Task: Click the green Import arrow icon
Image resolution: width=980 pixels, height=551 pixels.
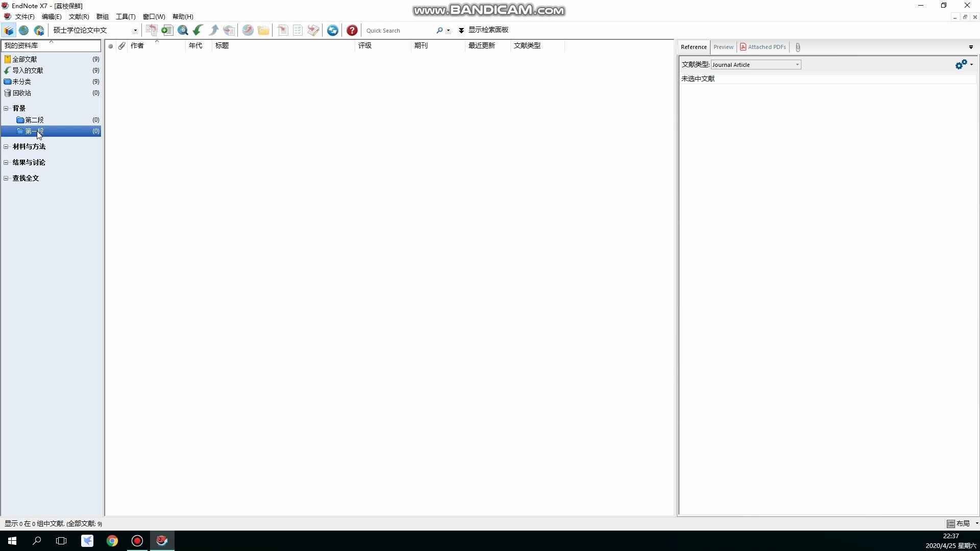Action: tap(198, 31)
